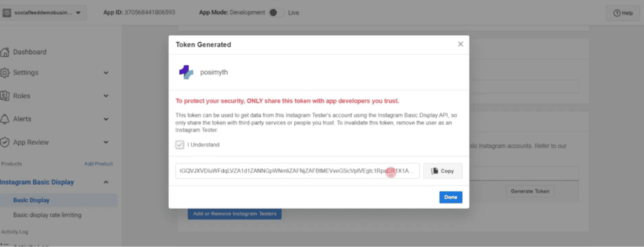Image resolution: width=644 pixels, height=247 pixels.
Task: Click Add or Remove Instagram Testers
Action: (x=235, y=214)
